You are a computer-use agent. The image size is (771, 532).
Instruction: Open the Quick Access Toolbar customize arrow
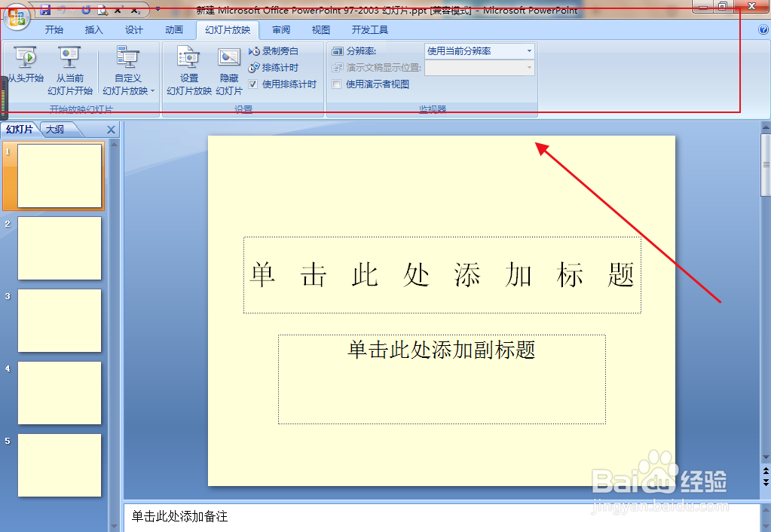(157, 10)
